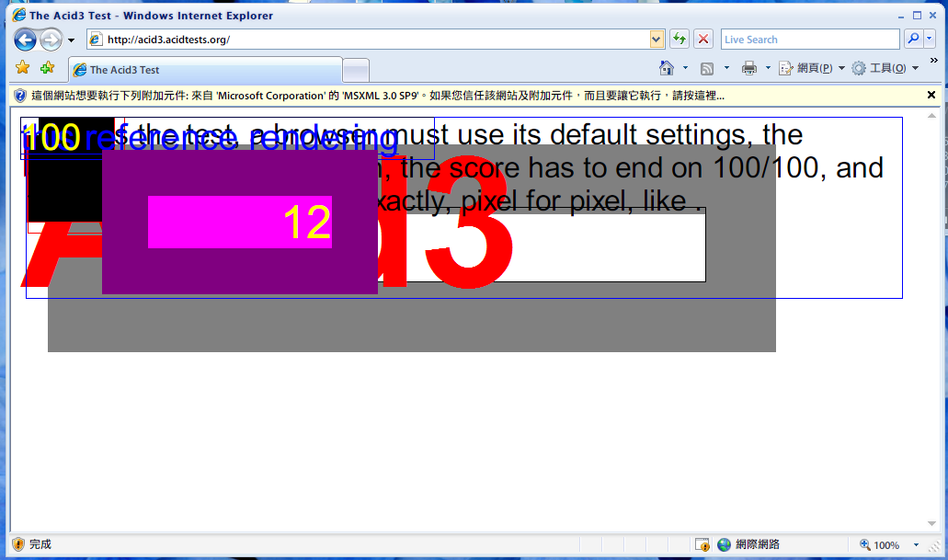Expand the zoom level dropdown arrow

916,545
